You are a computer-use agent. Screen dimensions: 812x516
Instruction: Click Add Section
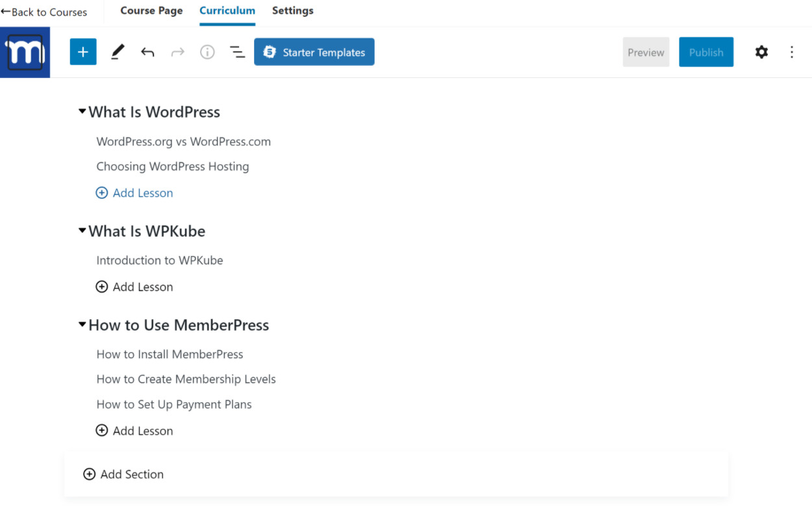point(123,474)
